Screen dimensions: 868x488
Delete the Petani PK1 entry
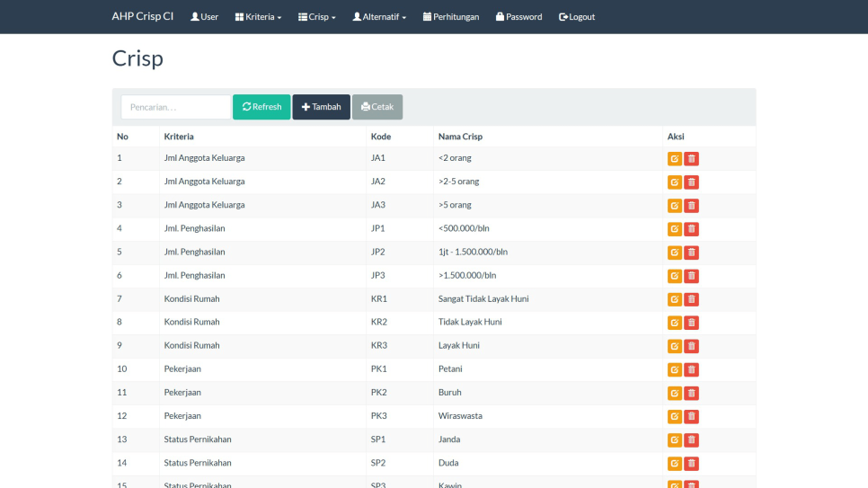(691, 369)
